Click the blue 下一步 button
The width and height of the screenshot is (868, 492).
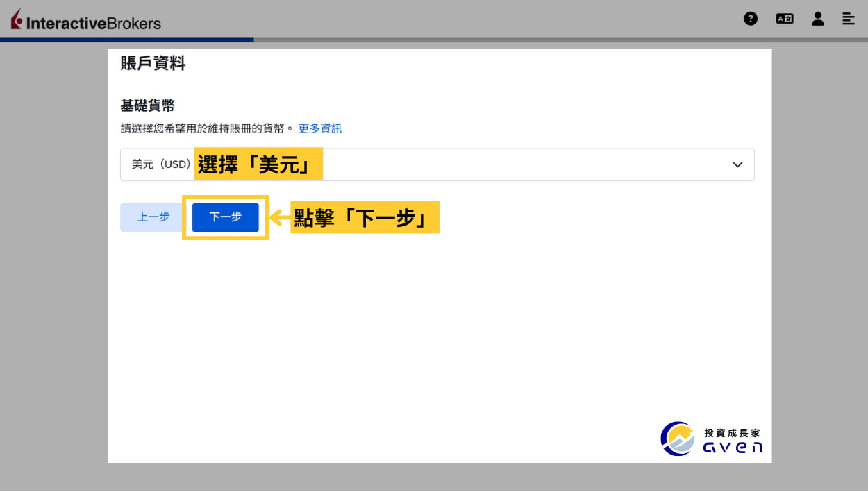(x=226, y=217)
